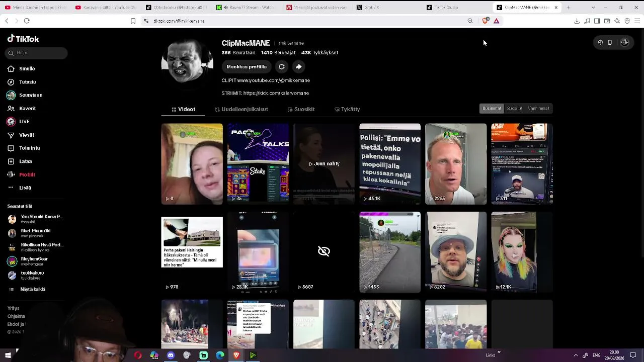The height and width of the screenshot is (362, 644).
Task: Open site settings icon in address bar
Action: tap(146, 21)
